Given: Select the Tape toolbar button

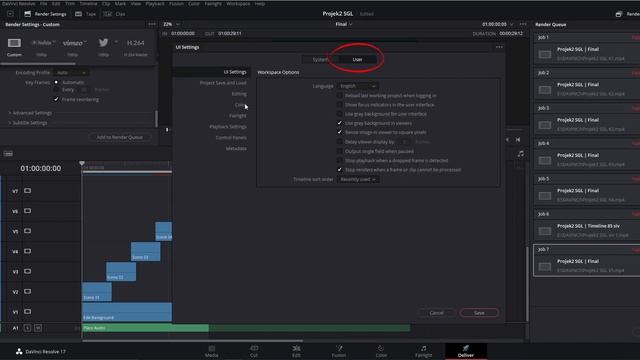Looking at the screenshot, I should pos(85,14).
